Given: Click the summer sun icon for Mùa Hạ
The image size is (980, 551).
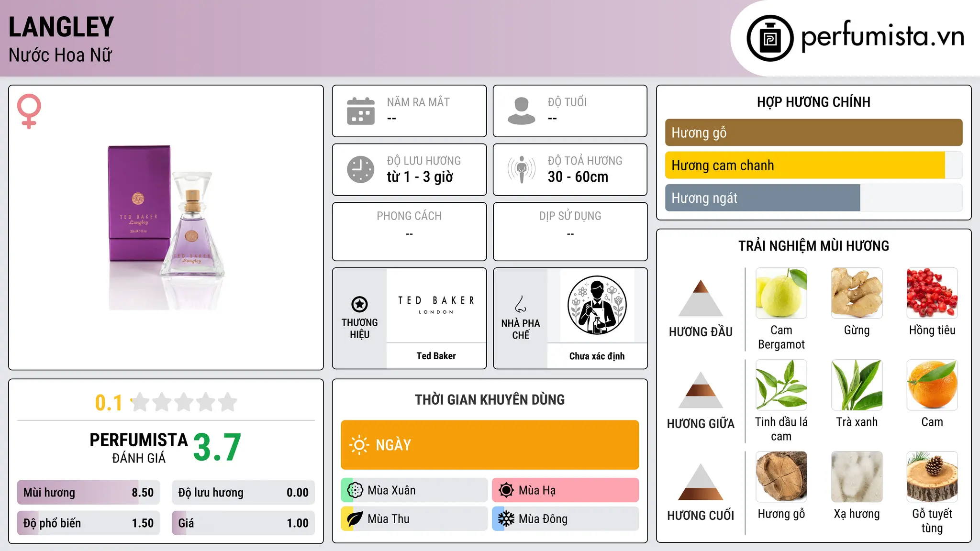Looking at the screenshot, I should click(x=506, y=490).
